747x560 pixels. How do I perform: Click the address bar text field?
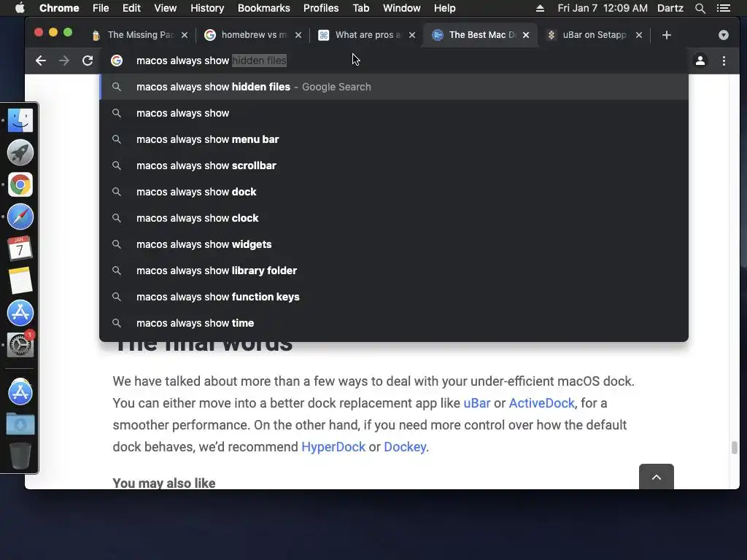393,61
